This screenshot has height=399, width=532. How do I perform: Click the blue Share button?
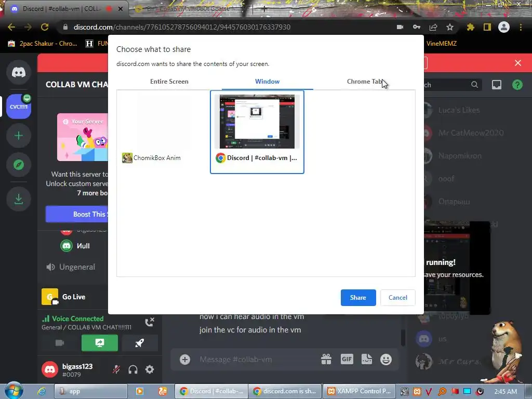[x=358, y=298]
